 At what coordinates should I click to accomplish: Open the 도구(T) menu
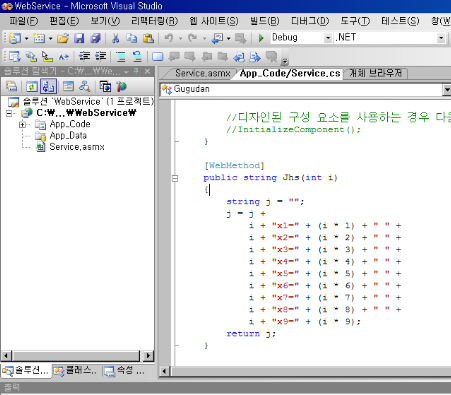pos(355,21)
